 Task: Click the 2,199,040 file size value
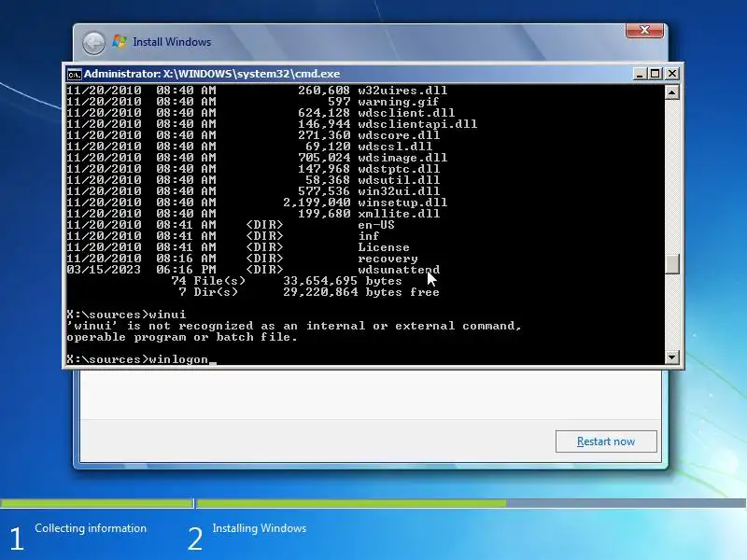point(317,203)
